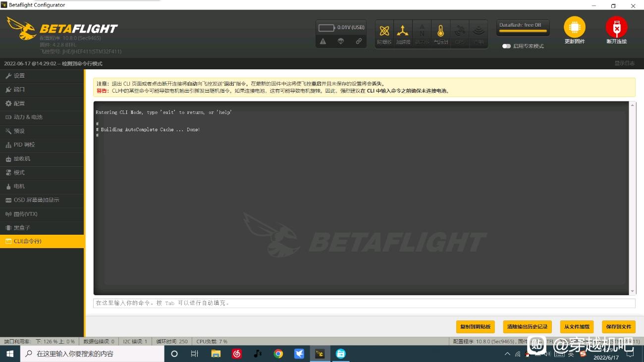Click the barometer (气压计) thermometer icon
This screenshot has width=644, height=362.
pos(440,34)
